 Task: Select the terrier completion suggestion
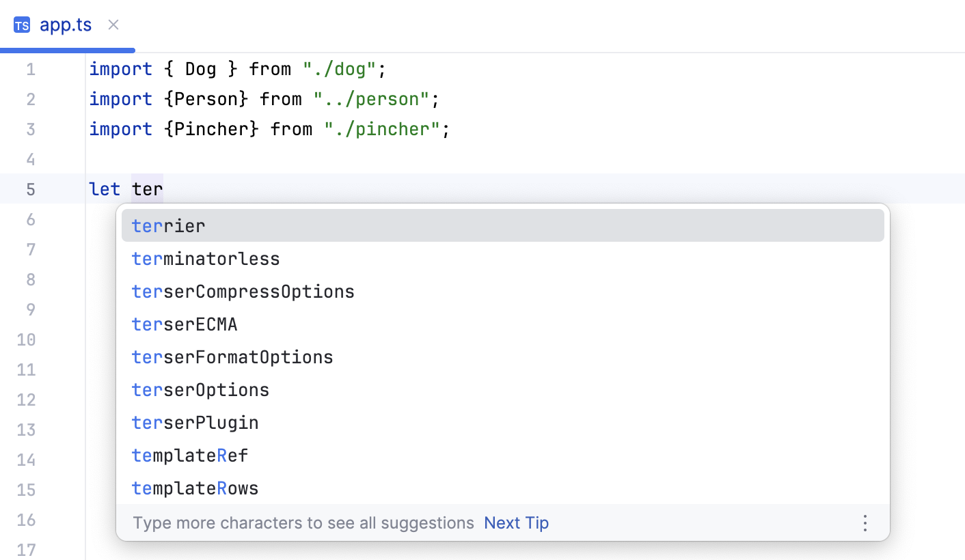pos(169,226)
